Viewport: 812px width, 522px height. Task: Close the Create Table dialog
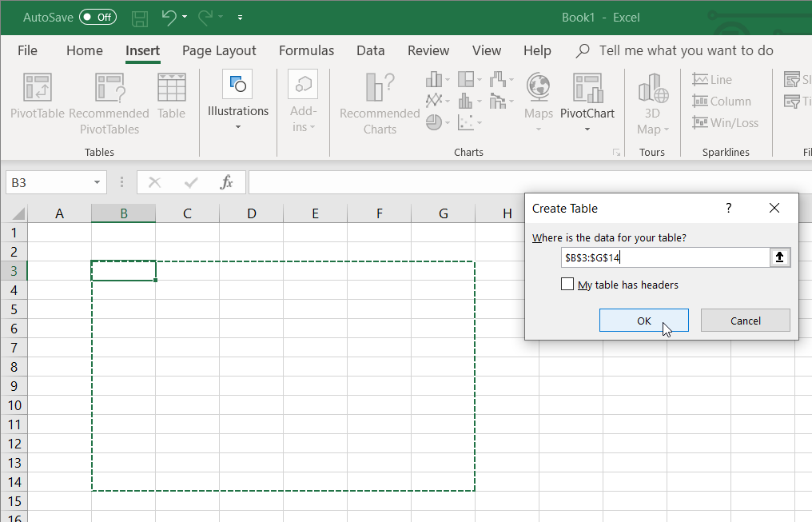pyautogui.click(x=774, y=208)
